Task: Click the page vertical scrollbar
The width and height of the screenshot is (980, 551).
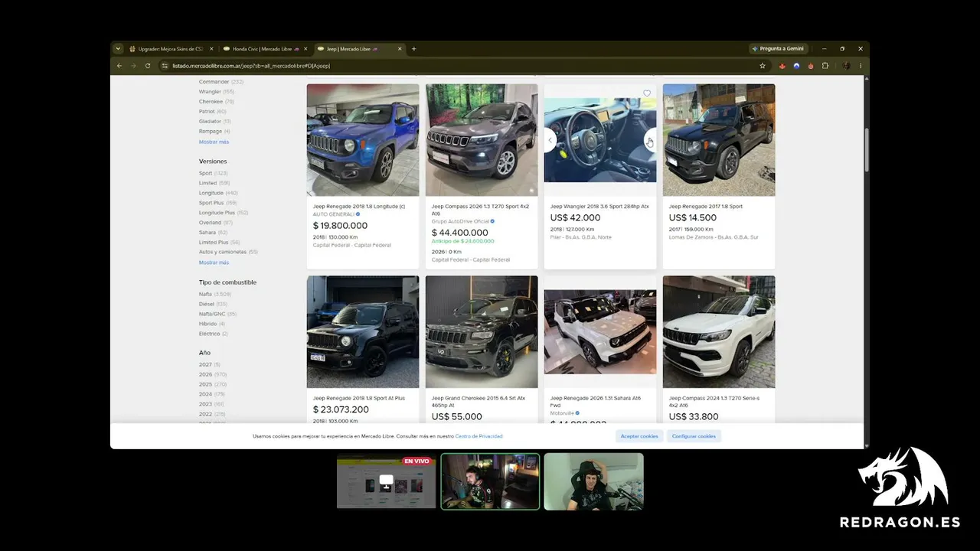Action: click(x=867, y=149)
